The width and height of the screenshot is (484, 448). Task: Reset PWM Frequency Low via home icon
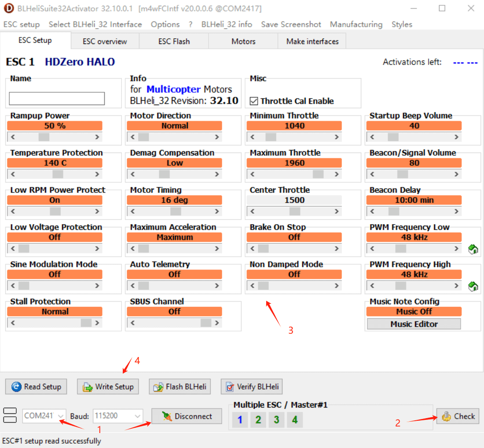(473, 250)
